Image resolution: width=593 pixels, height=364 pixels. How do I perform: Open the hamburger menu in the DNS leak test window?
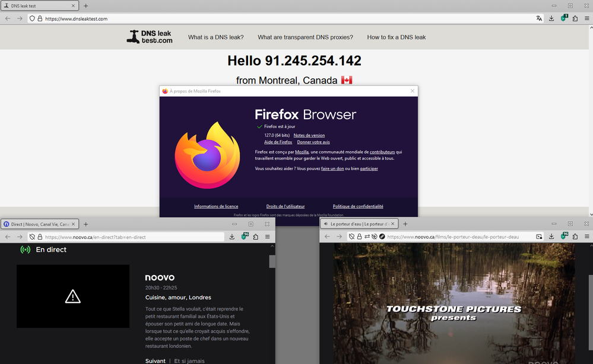pos(587,18)
